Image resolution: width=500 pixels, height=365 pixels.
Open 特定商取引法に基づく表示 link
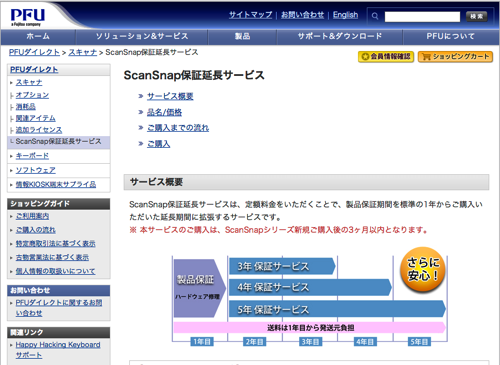pyautogui.click(x=55, y=244)
